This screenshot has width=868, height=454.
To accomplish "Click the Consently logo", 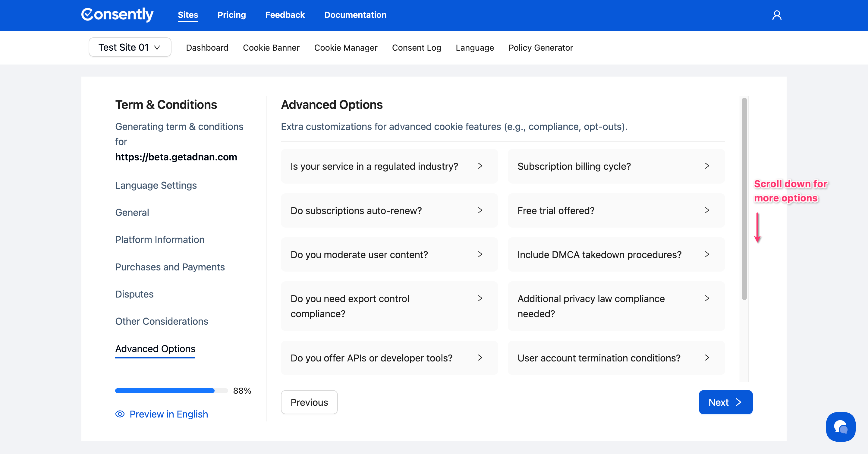I will (x=117, y=14).
